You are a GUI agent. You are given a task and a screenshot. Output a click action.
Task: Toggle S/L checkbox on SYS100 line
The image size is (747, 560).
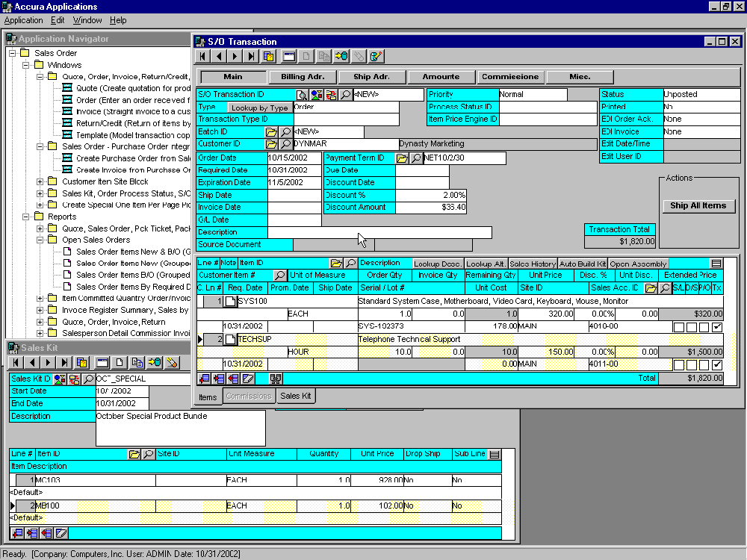(x=679, y=327)
